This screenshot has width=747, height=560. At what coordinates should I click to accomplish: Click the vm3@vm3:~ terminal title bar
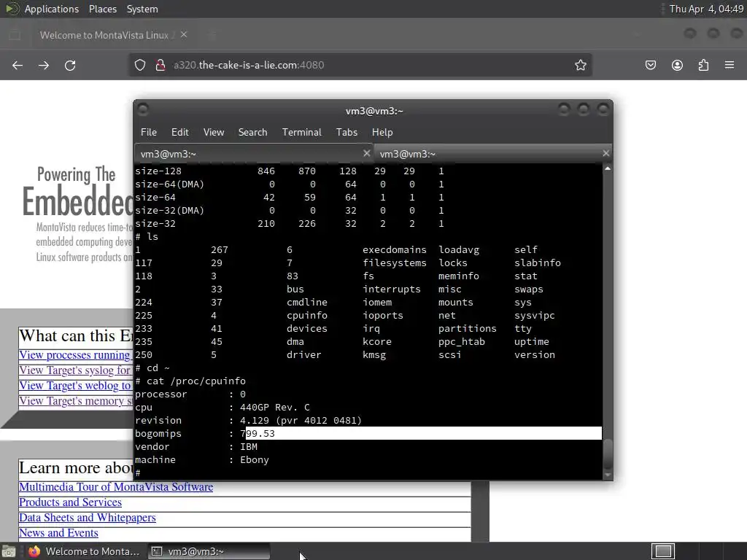[x=374, y=111]
